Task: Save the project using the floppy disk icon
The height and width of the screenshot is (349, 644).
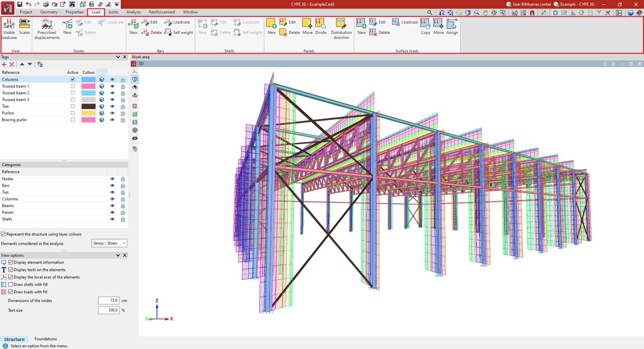Action: [x=20, y=4]
